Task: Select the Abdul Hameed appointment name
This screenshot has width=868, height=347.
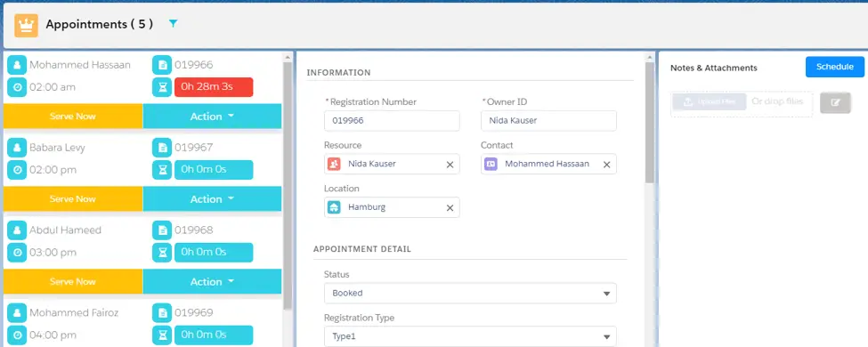Action: click(x=65, y=230)
